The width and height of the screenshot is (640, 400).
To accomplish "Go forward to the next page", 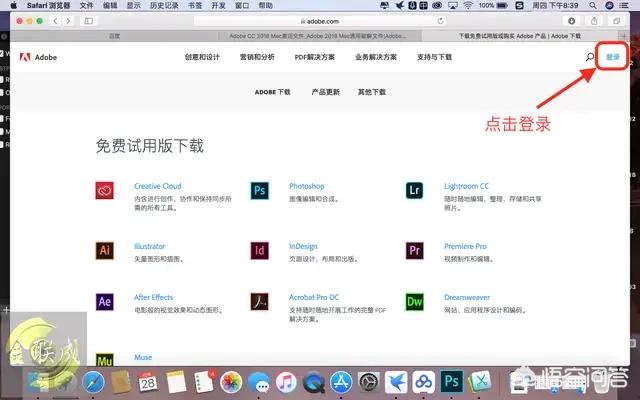I will (68, 21).
